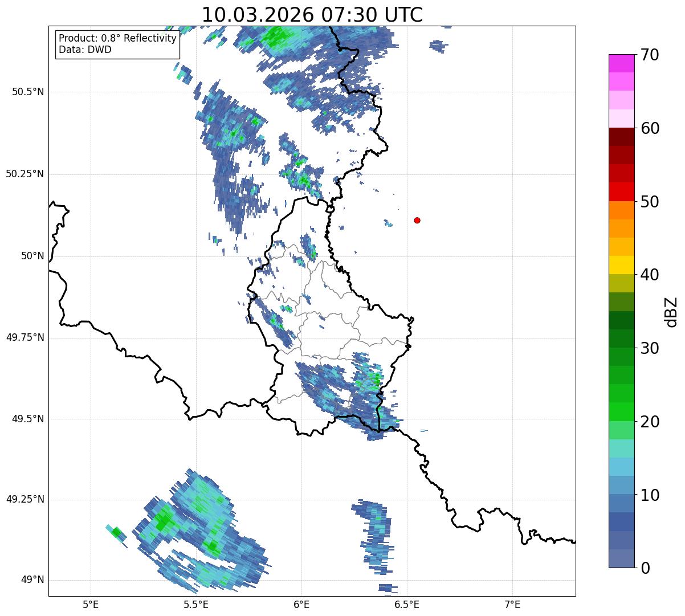Click the longitude label 5°E
This screenshot has height=616, width=685.
[x=91, y=604]
